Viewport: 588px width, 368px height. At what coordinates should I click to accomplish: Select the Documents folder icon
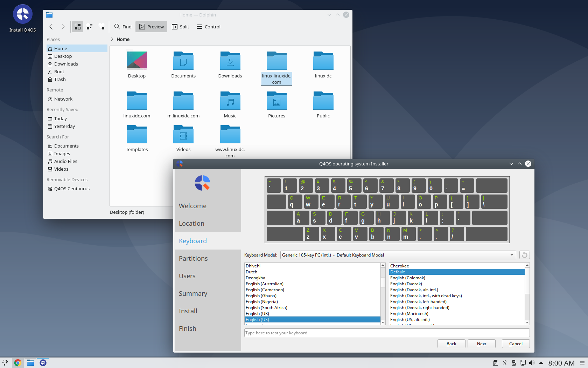tap(183, 60)
